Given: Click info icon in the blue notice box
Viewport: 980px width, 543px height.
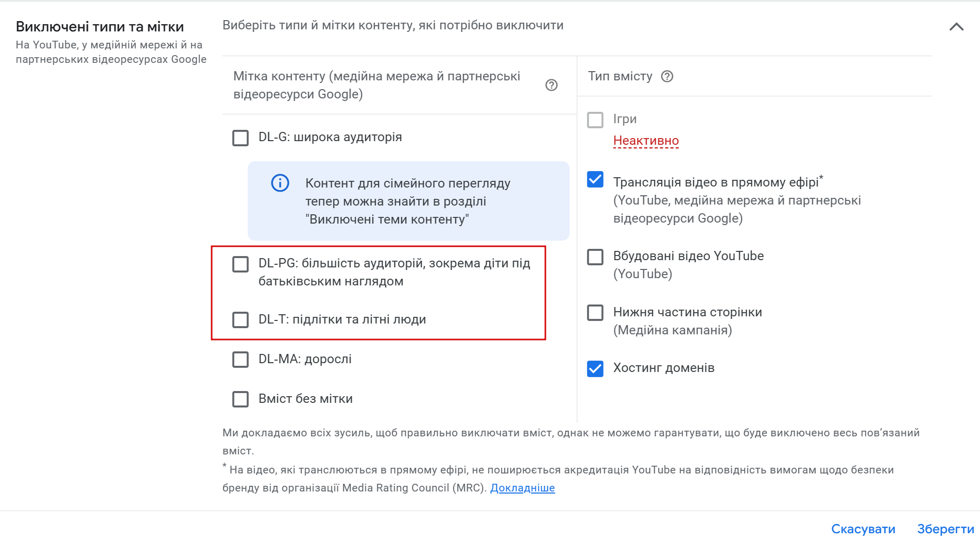Looking at the screenshot, I should pos(280,183).
